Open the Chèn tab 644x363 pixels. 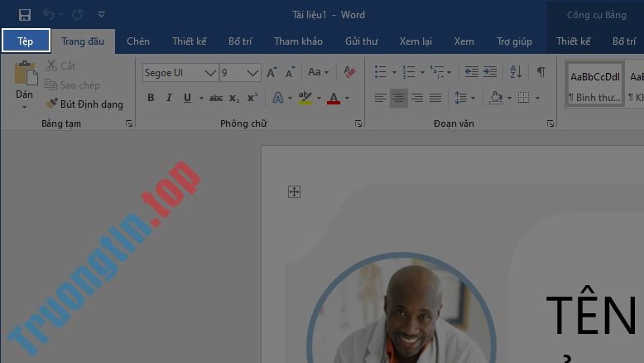[138, 41]
